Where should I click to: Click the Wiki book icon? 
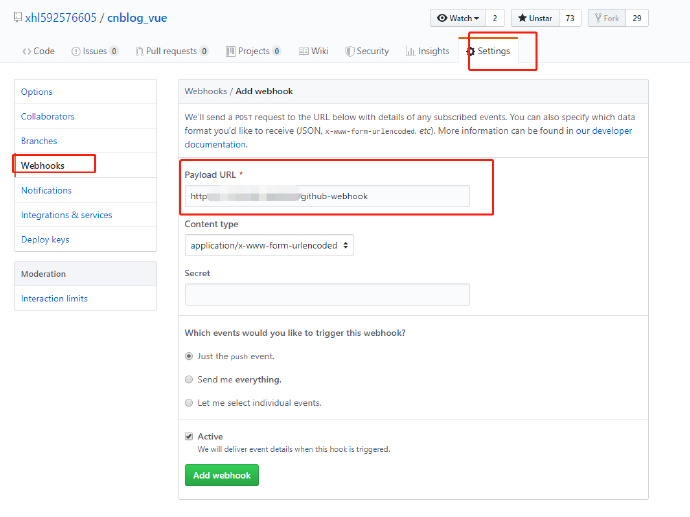pyautogui.click(x=303, y=51)
